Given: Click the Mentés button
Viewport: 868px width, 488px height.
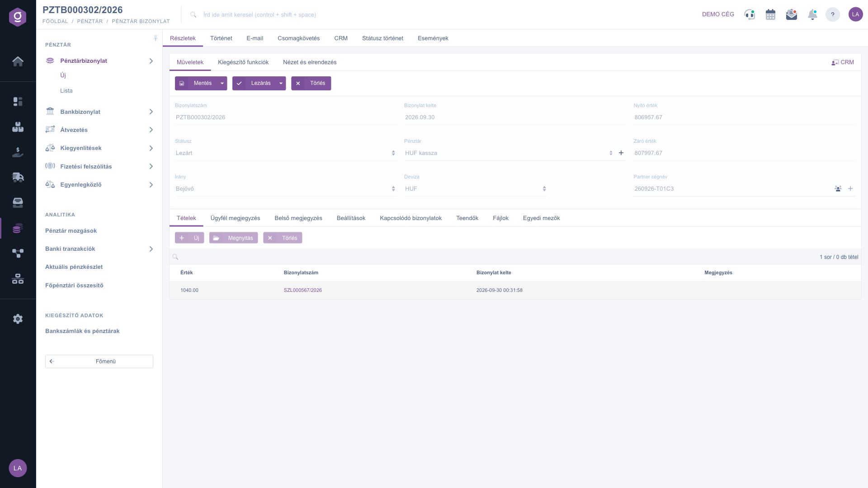Looking at the screenshot, I should pos(196,84).
